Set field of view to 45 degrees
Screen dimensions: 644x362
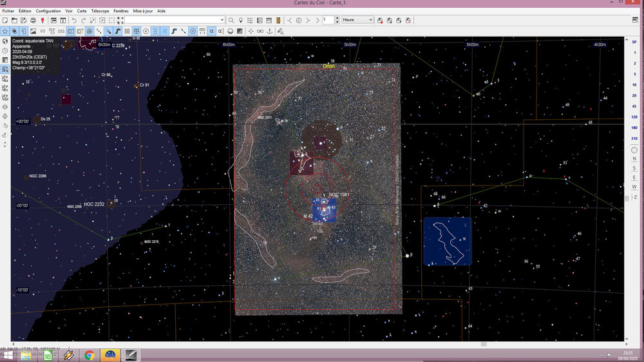634,106
